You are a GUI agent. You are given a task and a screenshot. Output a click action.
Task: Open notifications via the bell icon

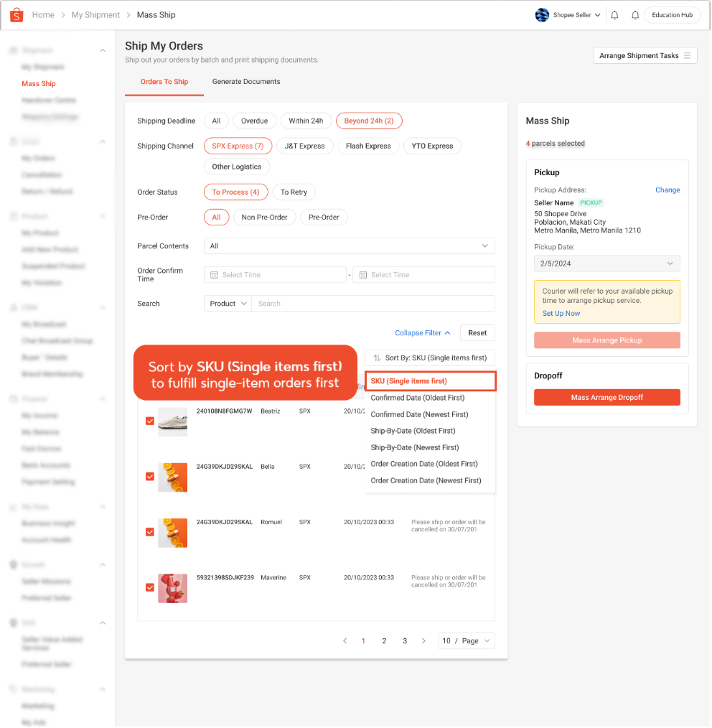[614, 14]
